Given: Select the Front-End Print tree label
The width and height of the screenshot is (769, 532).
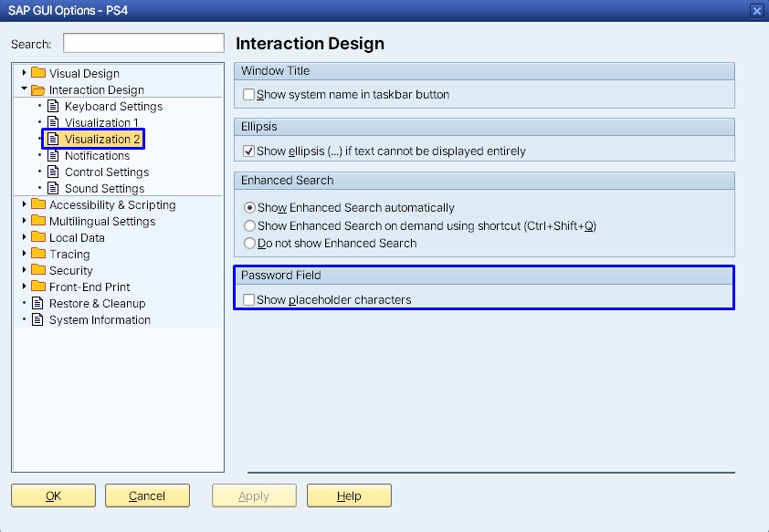Looking at the screenshot, I should coord(90,287).
